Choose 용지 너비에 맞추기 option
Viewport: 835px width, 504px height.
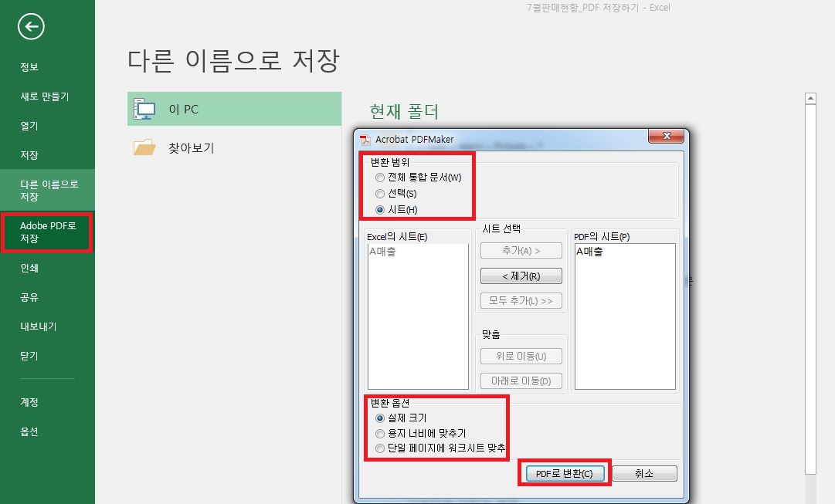[x=380, y=434]
